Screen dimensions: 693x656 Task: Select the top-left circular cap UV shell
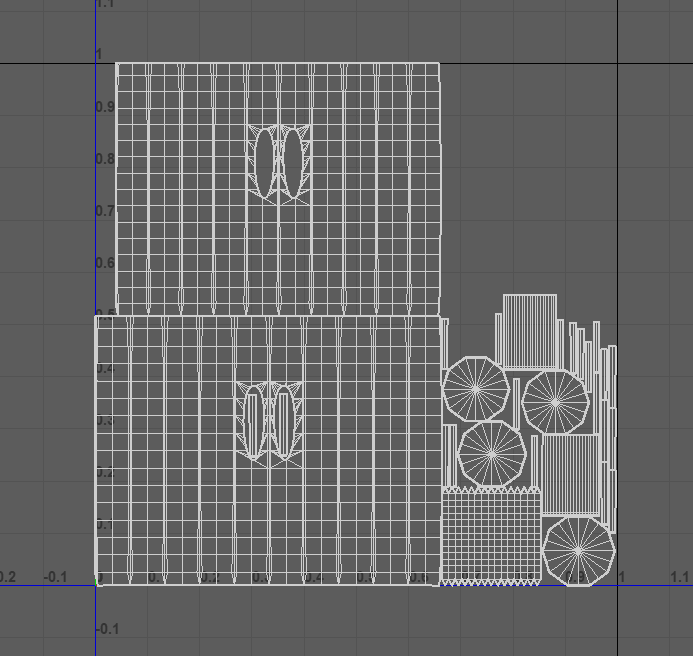point(476,389)
